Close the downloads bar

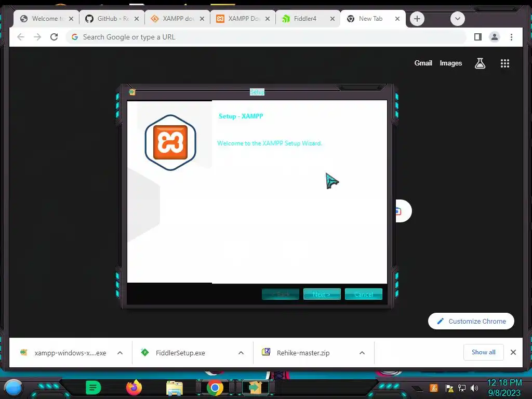point(513,352)
